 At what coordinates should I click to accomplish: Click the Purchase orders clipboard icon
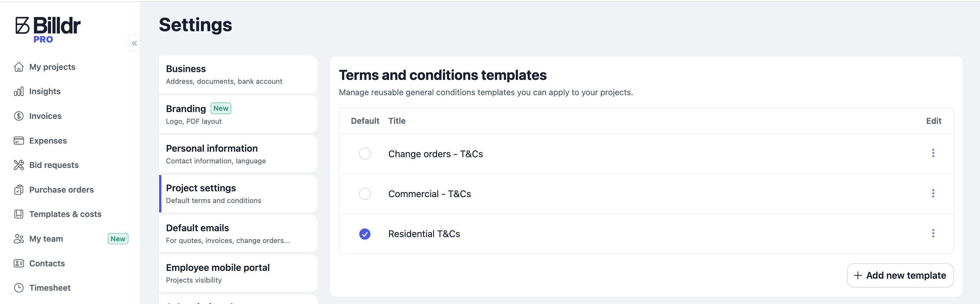click(19, 190)
